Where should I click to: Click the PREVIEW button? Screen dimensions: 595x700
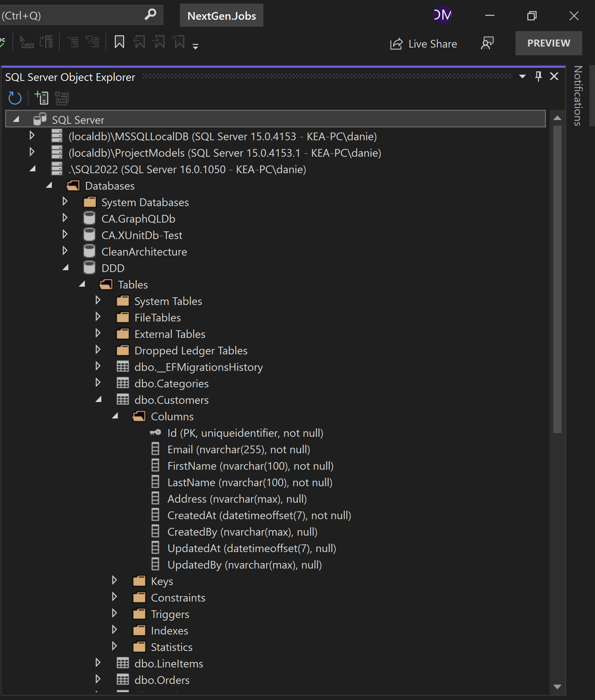tap(548, 43)
